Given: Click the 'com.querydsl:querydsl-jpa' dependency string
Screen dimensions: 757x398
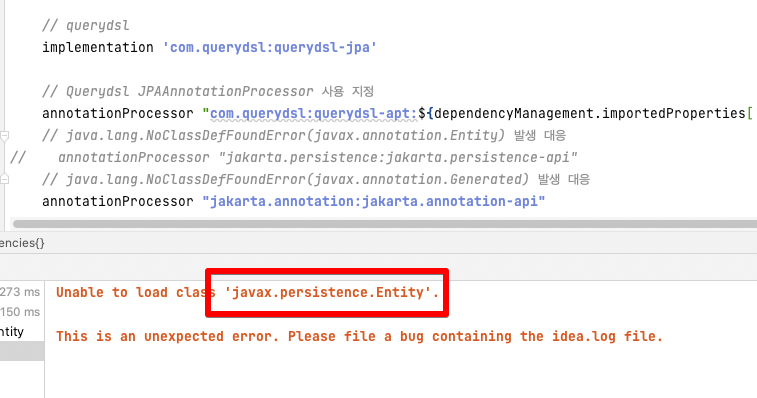Looking at the screenshot, I should point(270,47).
